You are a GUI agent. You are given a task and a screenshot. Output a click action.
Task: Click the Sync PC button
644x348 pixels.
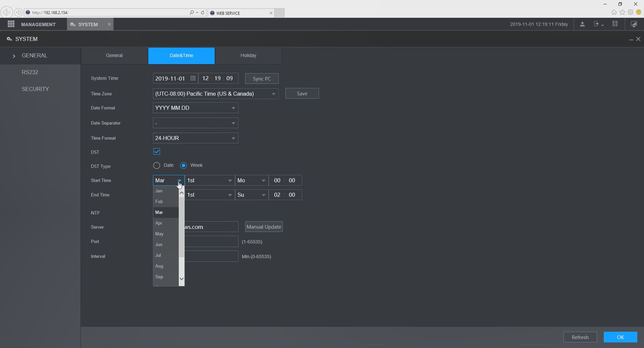click(262, 79)
